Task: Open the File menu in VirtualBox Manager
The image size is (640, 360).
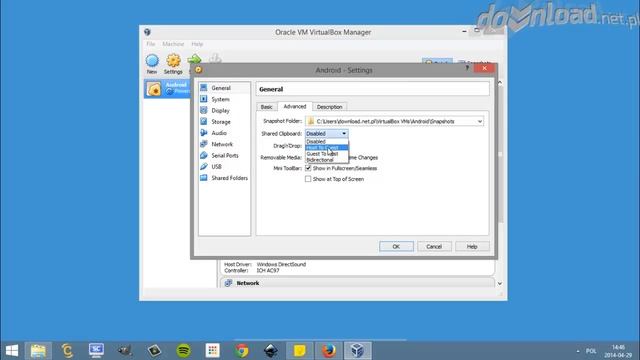Action: 151,44
